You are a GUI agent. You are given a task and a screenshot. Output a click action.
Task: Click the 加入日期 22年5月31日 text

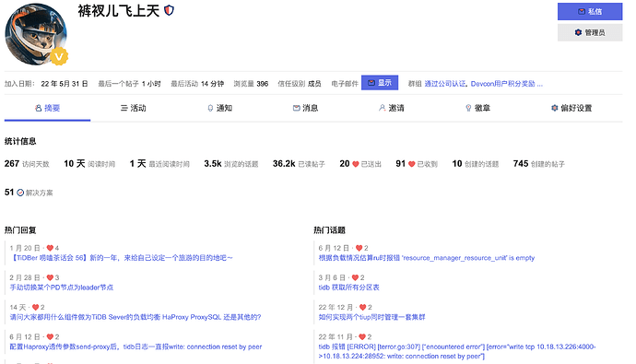click(46, 84)
